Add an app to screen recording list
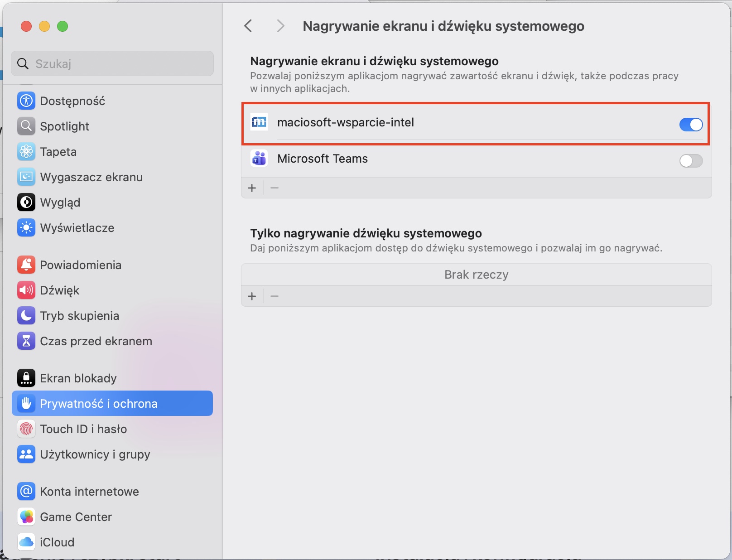This screenshot has height=560, width=732. (x=252, y=188)
